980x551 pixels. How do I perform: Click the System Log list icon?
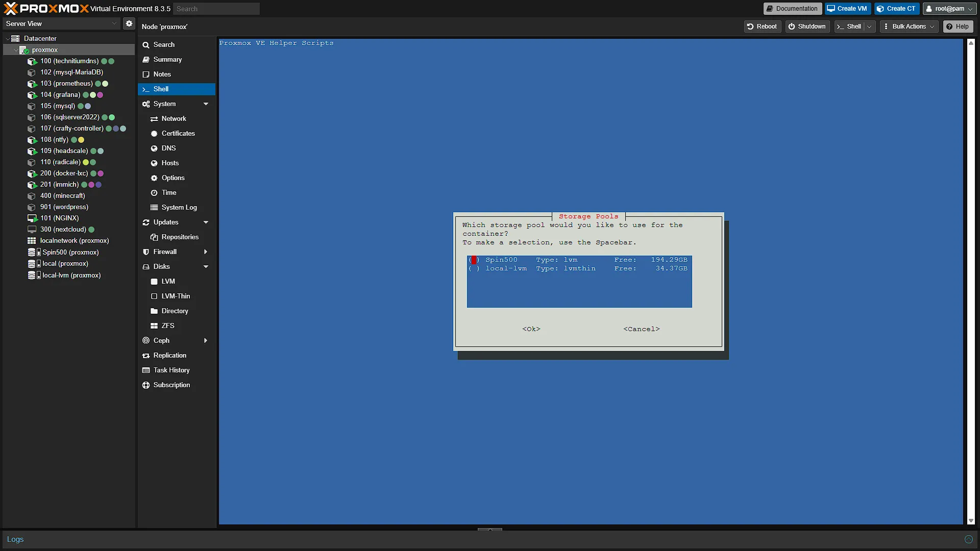click(x=154, y=208)
